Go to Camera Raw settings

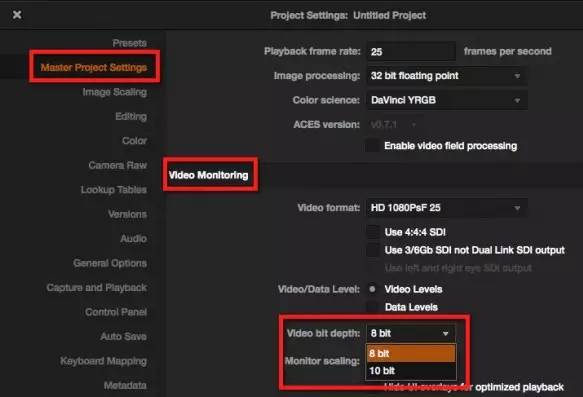click(117, 165)
